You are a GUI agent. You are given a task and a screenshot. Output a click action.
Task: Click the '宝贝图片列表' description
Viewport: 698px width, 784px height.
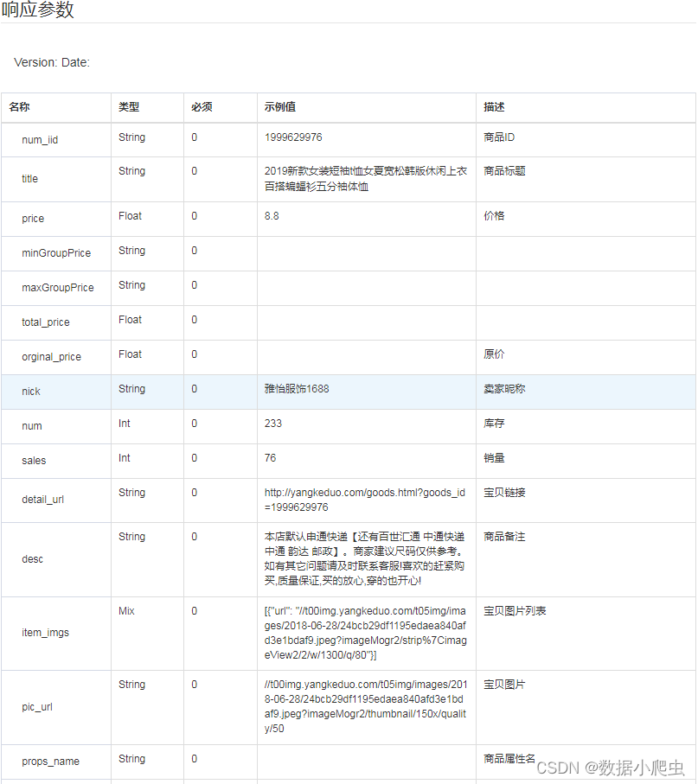point(515,611)
